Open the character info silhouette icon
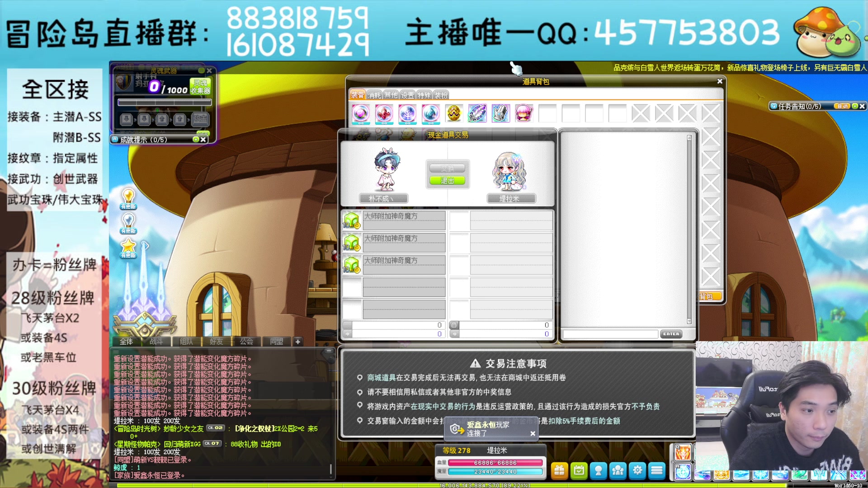The image size is (868, 488). pos(598,470)
